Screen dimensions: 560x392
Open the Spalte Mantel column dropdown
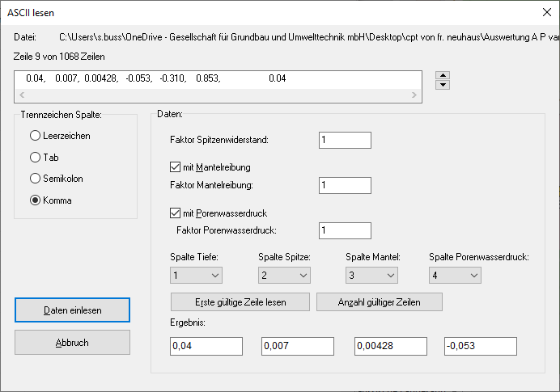coord(371,276)
